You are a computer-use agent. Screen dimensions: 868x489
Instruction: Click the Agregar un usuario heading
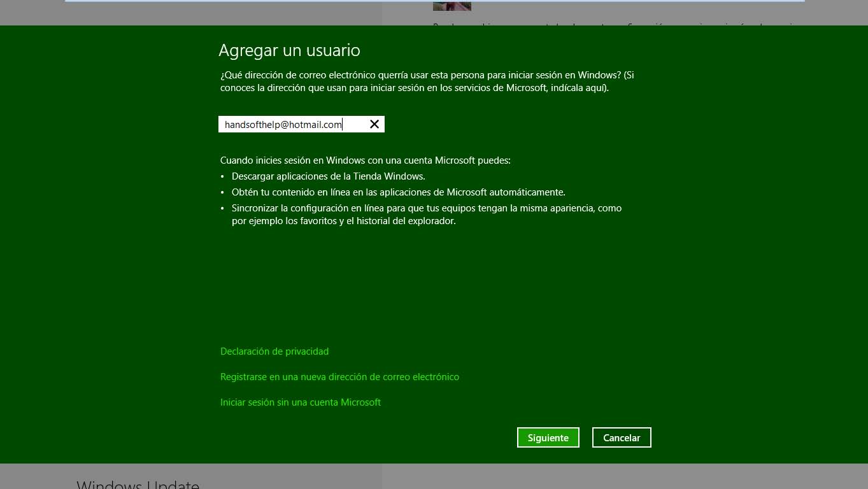point(289,50)
